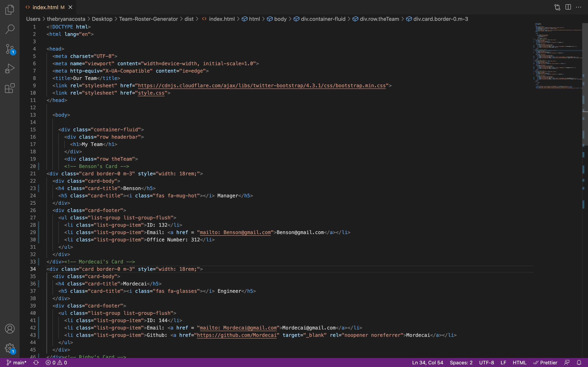Image resolution: width=588 pixels, height=367 pixels.
Task: Open the Extensions panel
Action: point(9,88)
